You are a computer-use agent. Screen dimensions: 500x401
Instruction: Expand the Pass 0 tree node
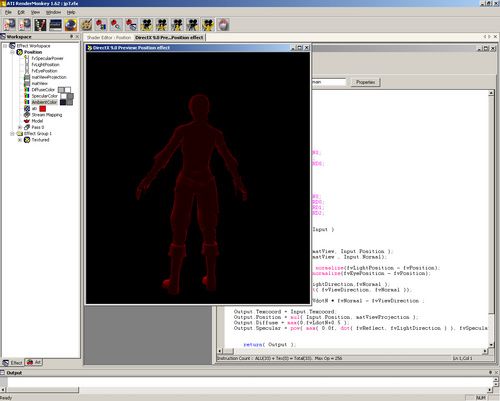pos(20,127)
